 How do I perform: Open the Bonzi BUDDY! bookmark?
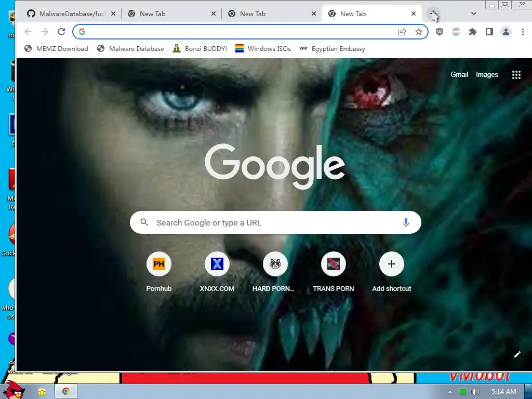pyautogui.click(x=199, y=48)
